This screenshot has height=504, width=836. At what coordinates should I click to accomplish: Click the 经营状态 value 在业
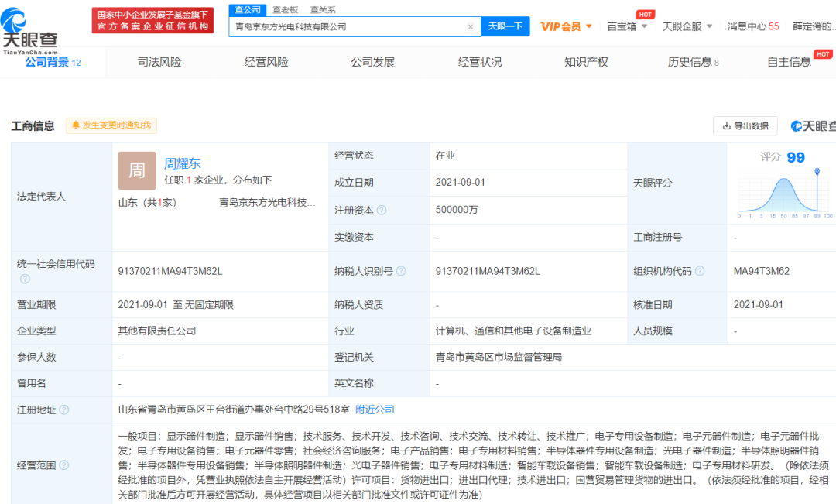coord(445,156)
